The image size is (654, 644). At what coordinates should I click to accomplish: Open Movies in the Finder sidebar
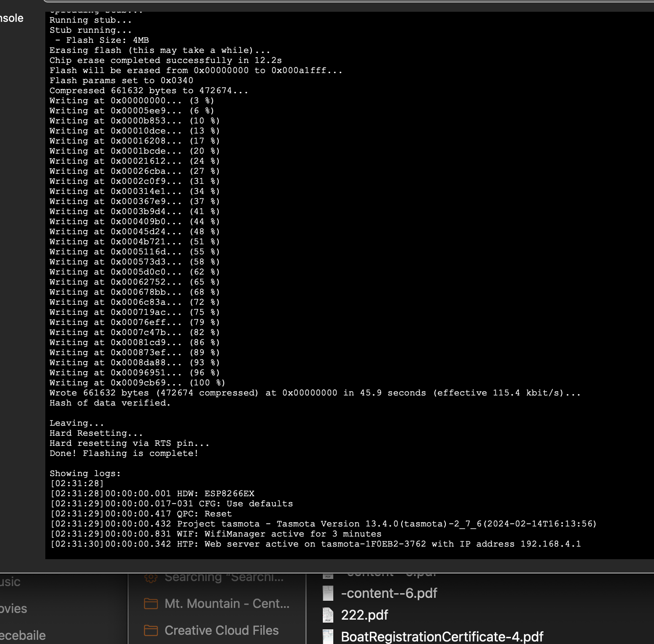click(x=13, y=609)
